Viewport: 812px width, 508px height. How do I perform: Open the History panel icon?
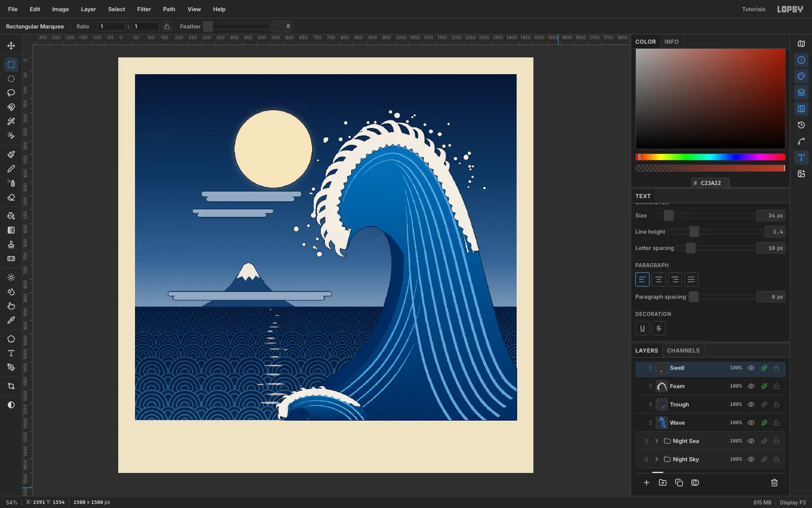pos(801,125)
